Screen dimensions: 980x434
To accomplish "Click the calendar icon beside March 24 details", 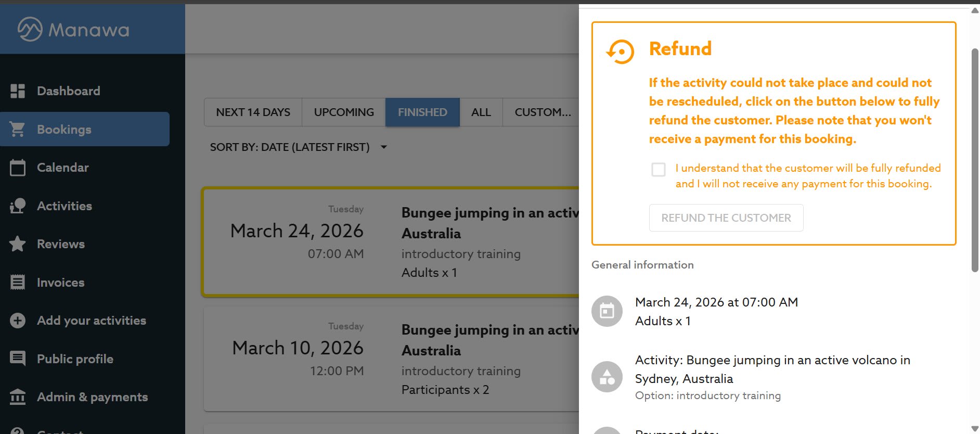I will click(607, 311).
